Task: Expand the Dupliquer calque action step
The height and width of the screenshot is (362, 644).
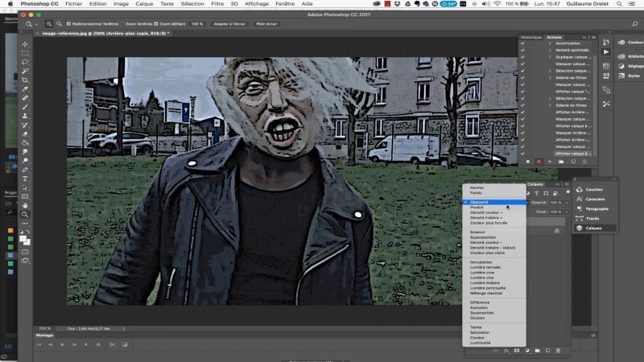Action: (551, 57)
